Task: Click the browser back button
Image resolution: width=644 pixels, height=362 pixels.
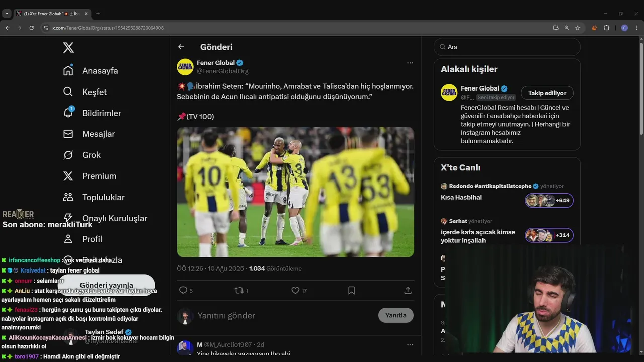Action: pos(7,28)
